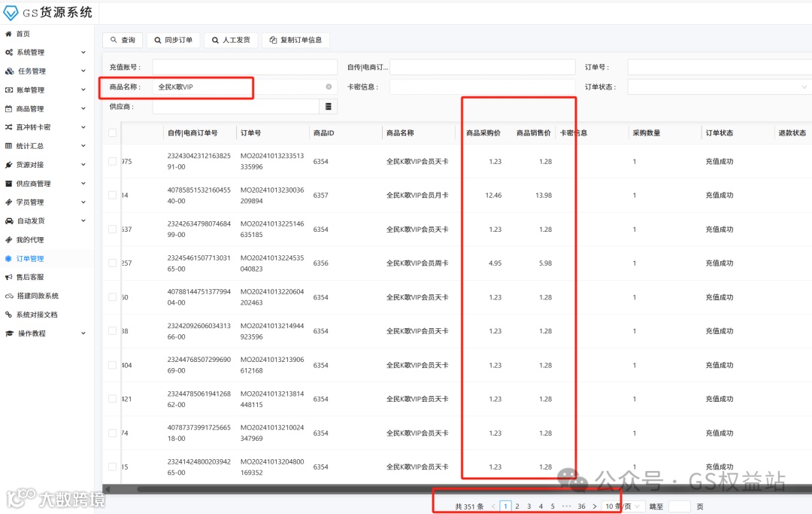Focus the 充值账号 input field
The width and height of the screenshot is (812, 514).
[244, 67]
